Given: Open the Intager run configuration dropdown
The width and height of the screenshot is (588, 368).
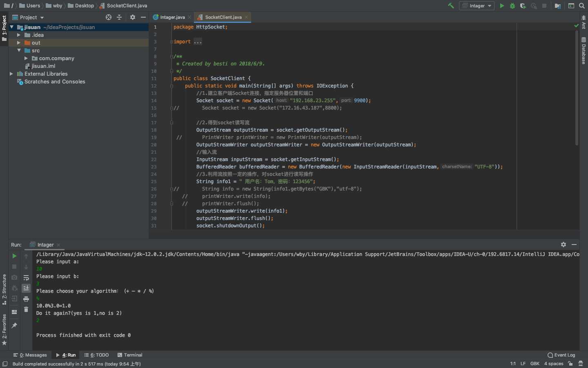Looking at the screenshot, I should 477,6.
